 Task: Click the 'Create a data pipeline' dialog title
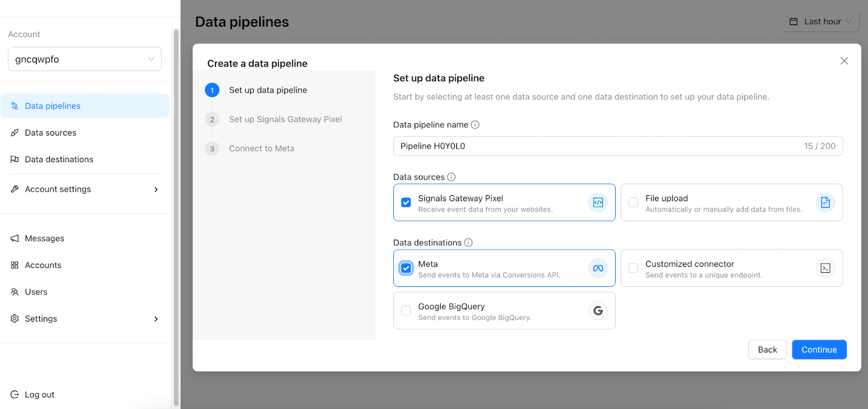(x=257, y=63)
